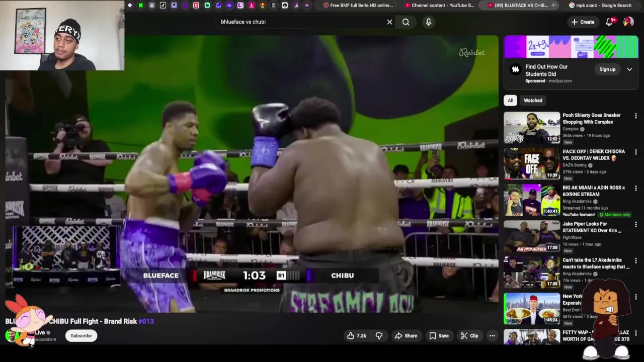Click the magnifying glass search button
This screenshot has height=362, width=644.
click(x=406, y=22)
